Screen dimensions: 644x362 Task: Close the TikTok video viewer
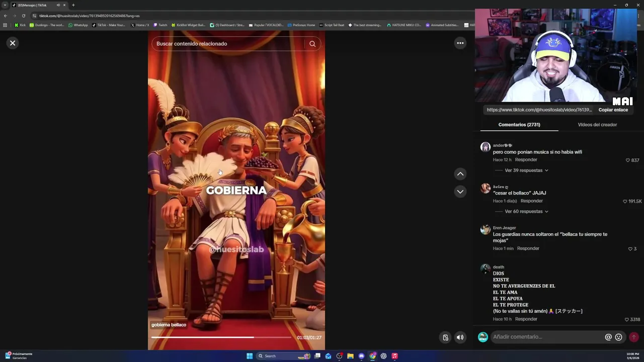[13, 43]
